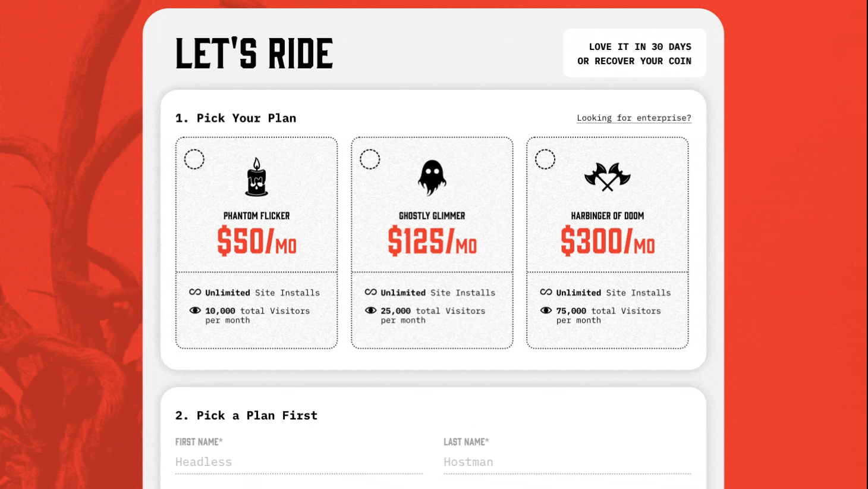
Task: Select the Phantom Flicker plan radio button
Action: pyautogui.click(x=194, y=159)
